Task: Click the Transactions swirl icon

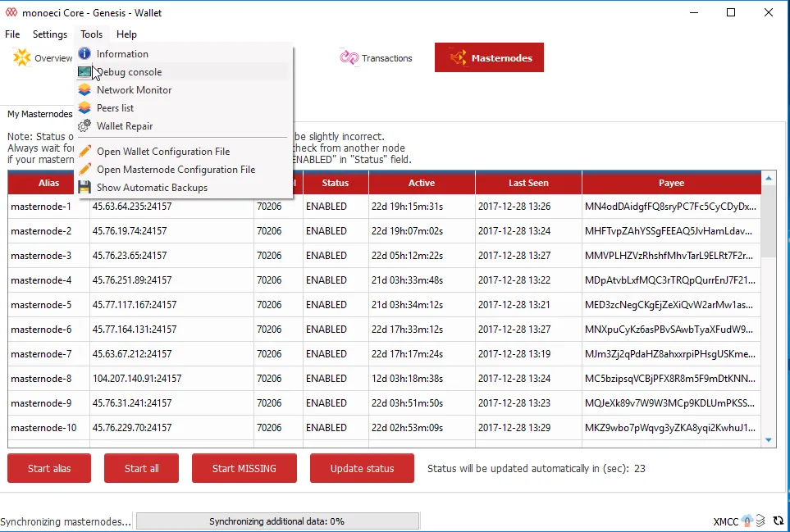Action: 349,58
